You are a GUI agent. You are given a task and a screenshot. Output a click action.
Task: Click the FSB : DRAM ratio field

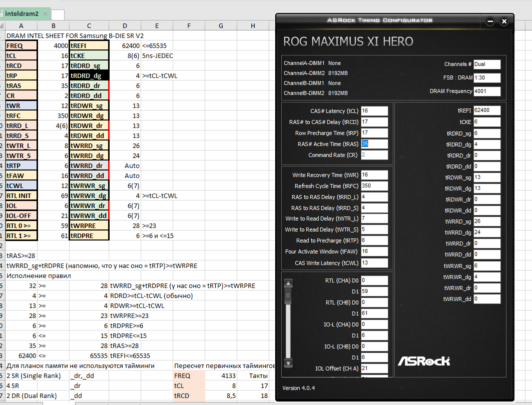[487, 77]
